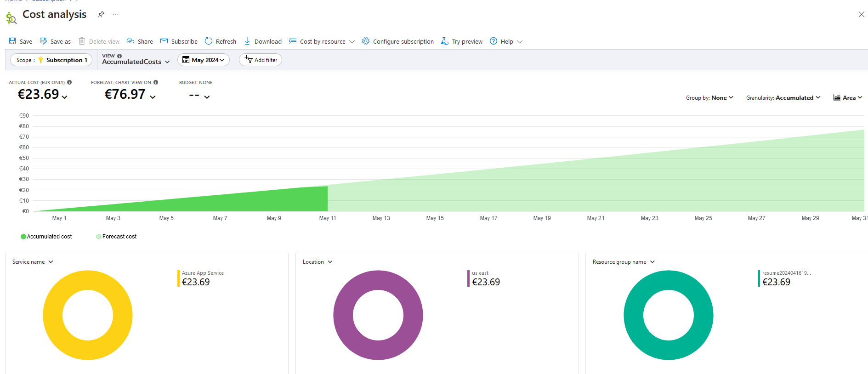
Task: Click Try preview text
Action: tap(467, 41)
